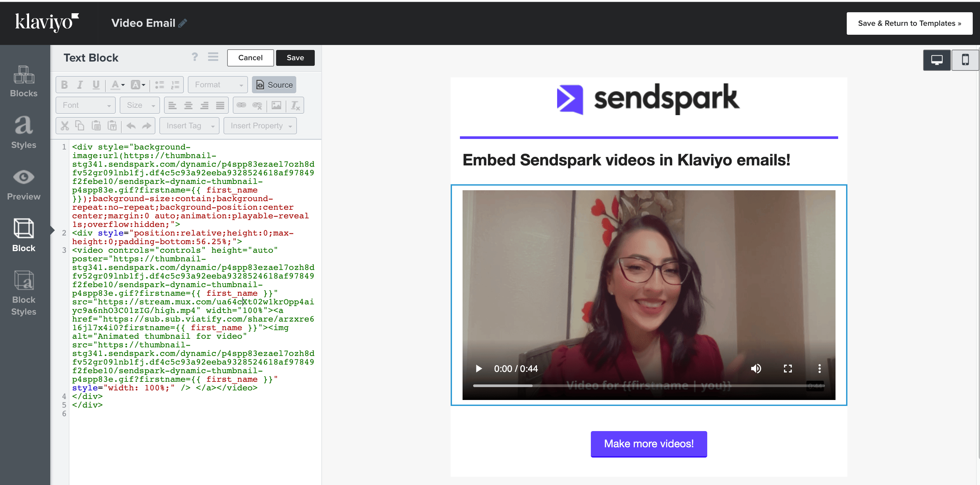
Task: Open the Format dropdown
Action: [218, 84]
